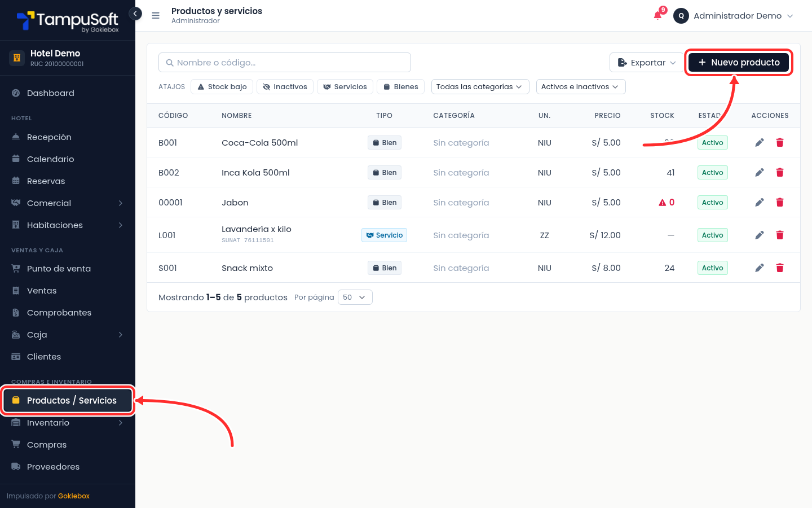Delete the Inca Kola 500ml product
The width and height of the screenshot is (812, 508).
[780, 173]
